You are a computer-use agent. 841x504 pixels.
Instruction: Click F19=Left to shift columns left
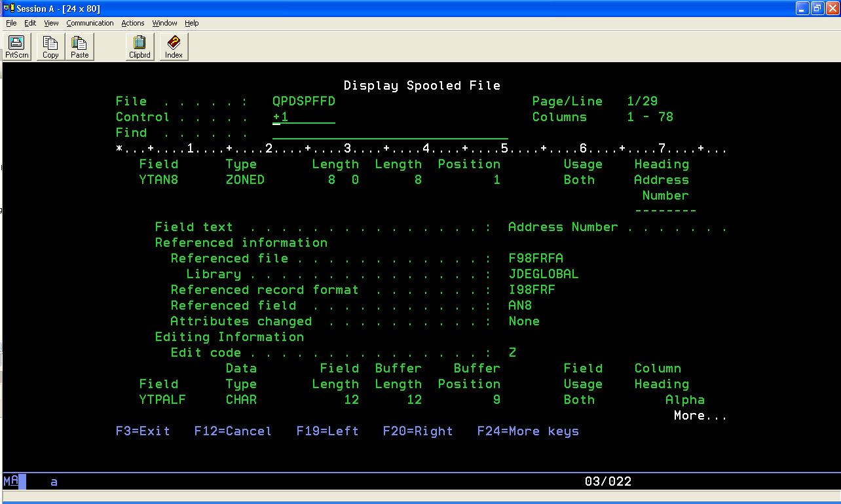pos(327,431)
